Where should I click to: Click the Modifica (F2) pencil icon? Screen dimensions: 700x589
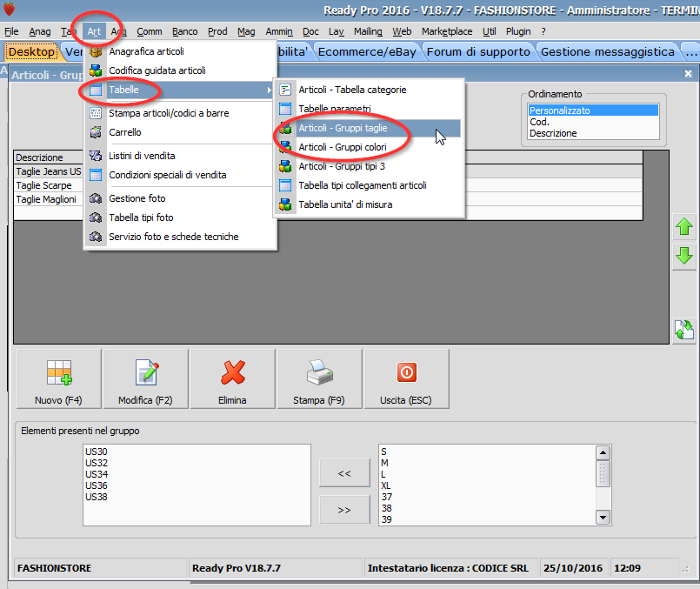pyautogui.click(x=146, y=373)
